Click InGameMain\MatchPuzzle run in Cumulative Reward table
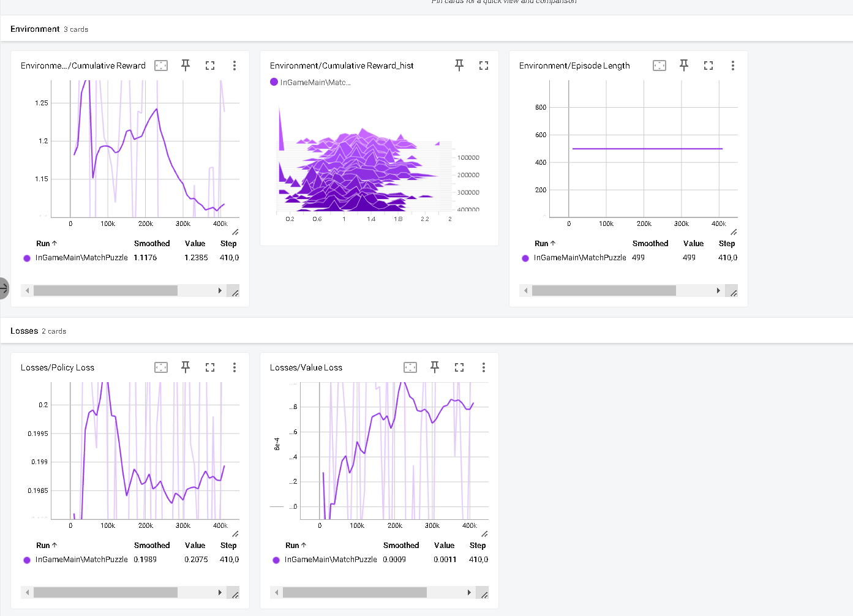853x616 pixels. [81, 258]
